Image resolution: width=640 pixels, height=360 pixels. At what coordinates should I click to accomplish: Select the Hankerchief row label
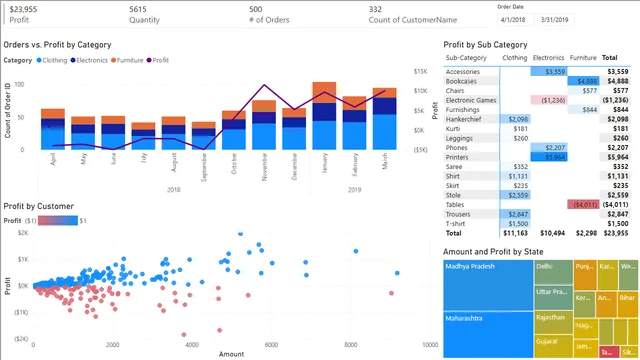pos(463,119)
